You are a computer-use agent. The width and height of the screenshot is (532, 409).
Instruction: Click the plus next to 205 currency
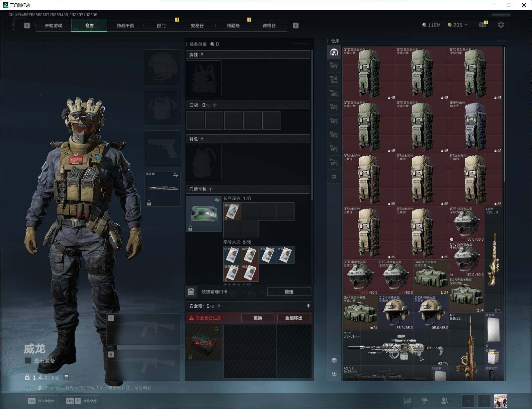click(466, 25)
